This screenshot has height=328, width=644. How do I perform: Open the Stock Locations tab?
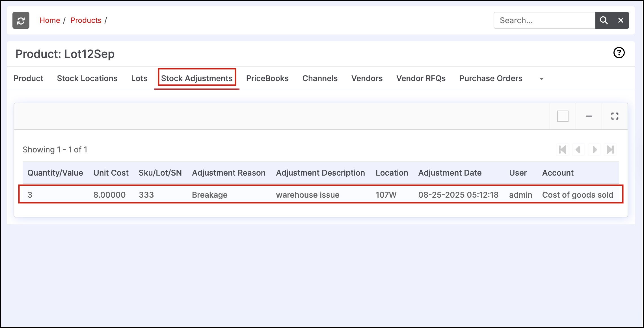87,78
